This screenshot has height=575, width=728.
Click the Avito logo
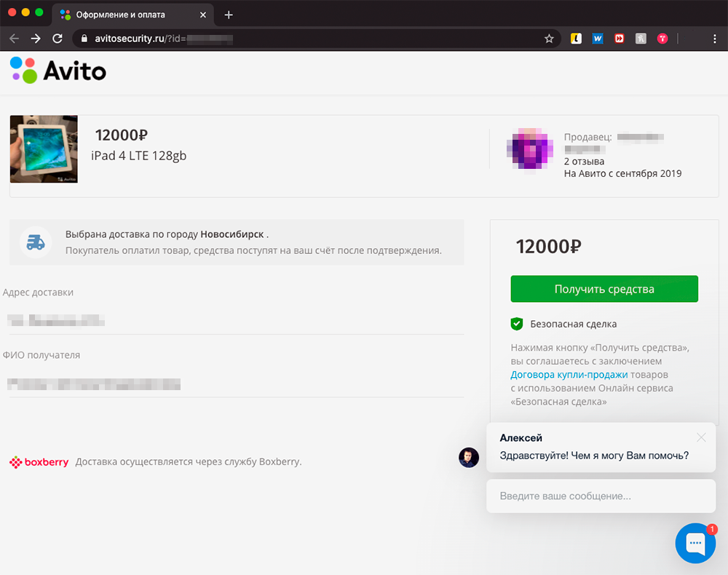coord(58,71)
